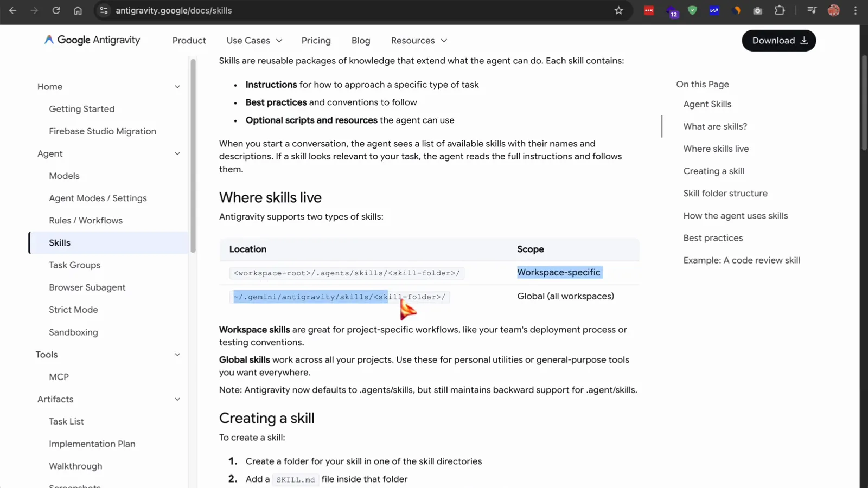
Task: Open the Extensions puzzle-piece menu
Action: click(780, 10)
